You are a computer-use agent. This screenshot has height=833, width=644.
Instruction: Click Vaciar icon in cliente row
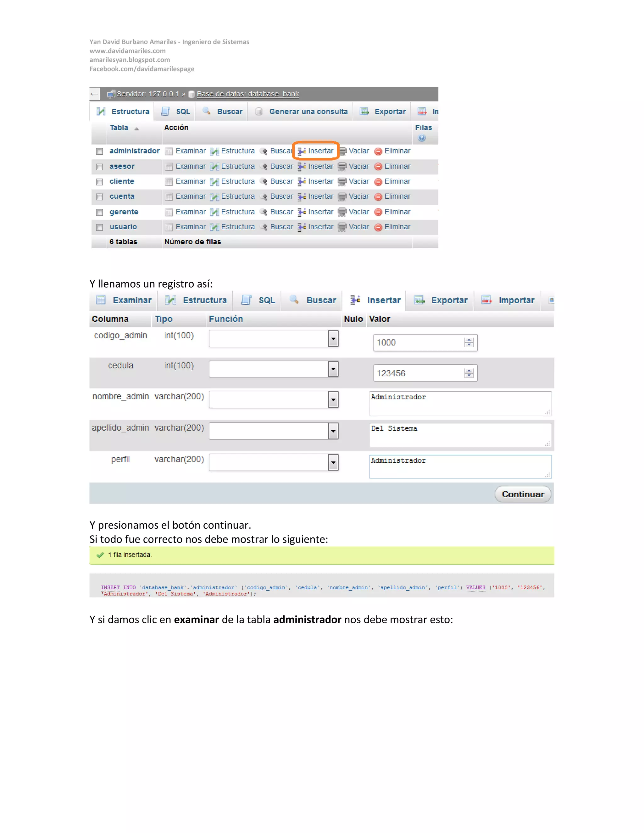[x=342, y=182]
